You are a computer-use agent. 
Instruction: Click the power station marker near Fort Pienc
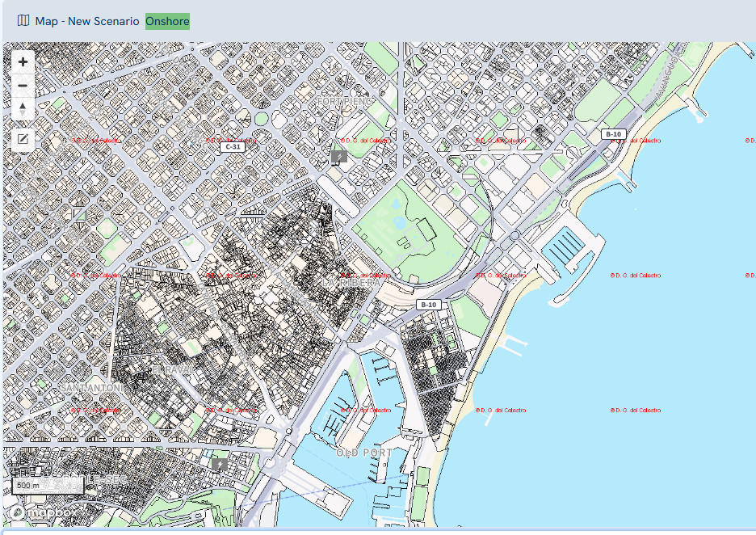pyautogui.click(x=339, y=156)
